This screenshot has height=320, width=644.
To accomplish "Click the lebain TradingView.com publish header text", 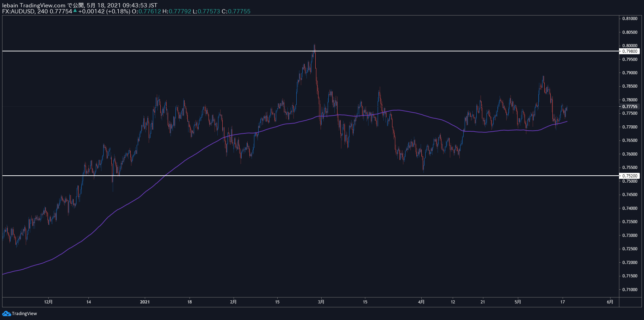I will click(80, 5).
